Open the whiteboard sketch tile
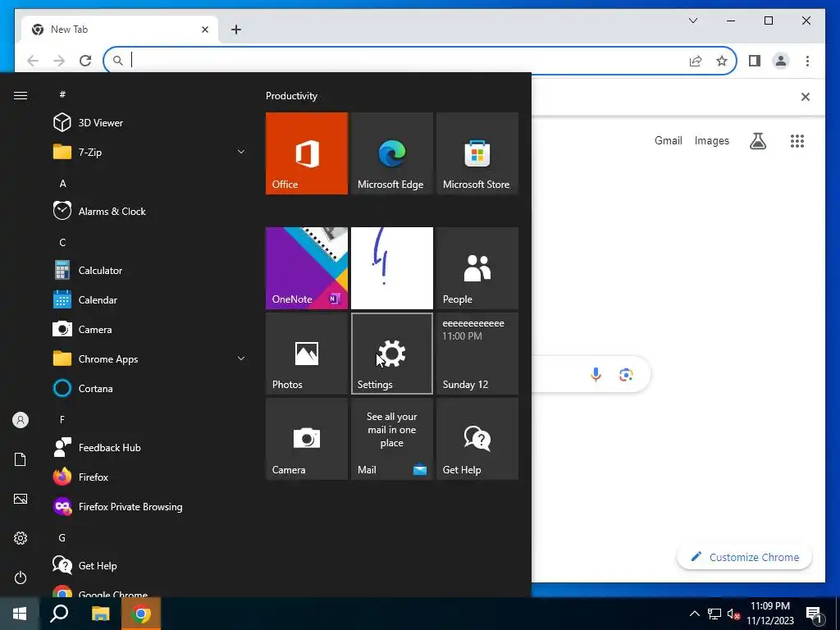The height and width of the screenshot is (630, 840). (x=391, y=268)
